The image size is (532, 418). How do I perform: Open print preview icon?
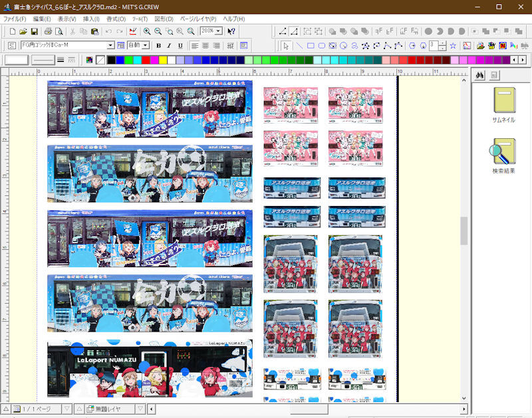pyautogui.click(x=59, y=31)
